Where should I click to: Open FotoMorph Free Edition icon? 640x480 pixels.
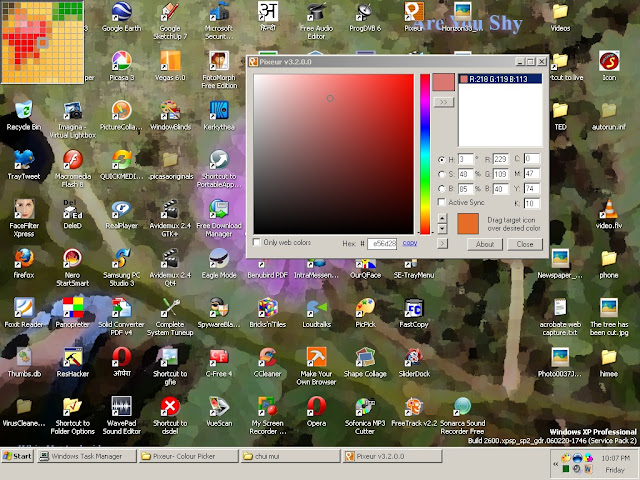[219, 70]
